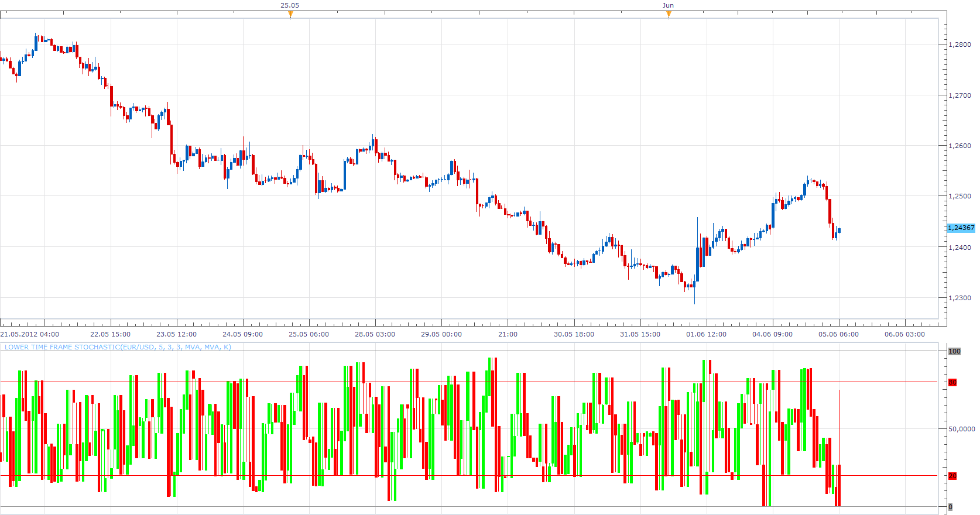Click the 1,2500 price axis label

click(x=960, y=196)
